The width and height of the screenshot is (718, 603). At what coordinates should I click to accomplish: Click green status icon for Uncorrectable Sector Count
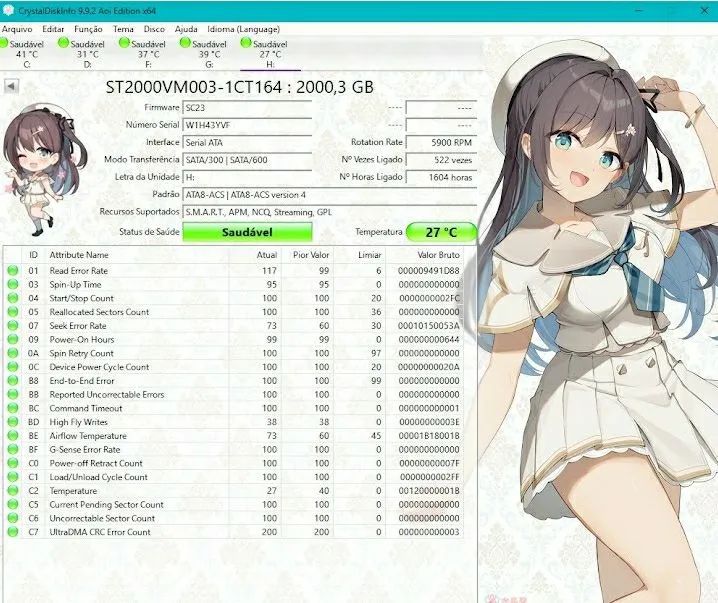(13, 518)
